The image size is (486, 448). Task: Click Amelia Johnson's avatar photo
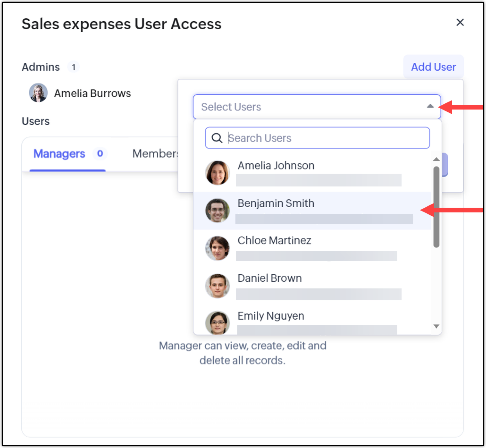[217, 173]
